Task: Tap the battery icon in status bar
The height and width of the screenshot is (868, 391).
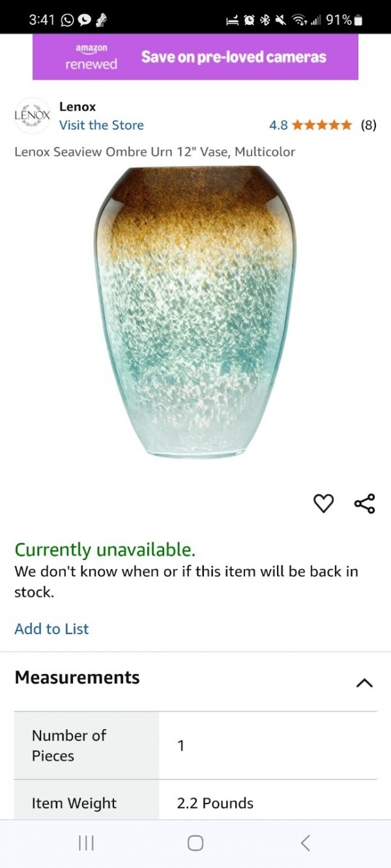Action: click(x=358, y=20)
